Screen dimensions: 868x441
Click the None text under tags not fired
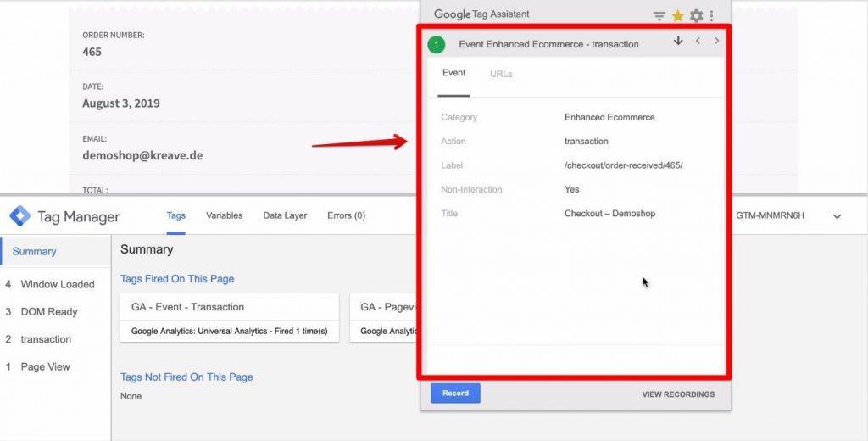tap(131, 396)
